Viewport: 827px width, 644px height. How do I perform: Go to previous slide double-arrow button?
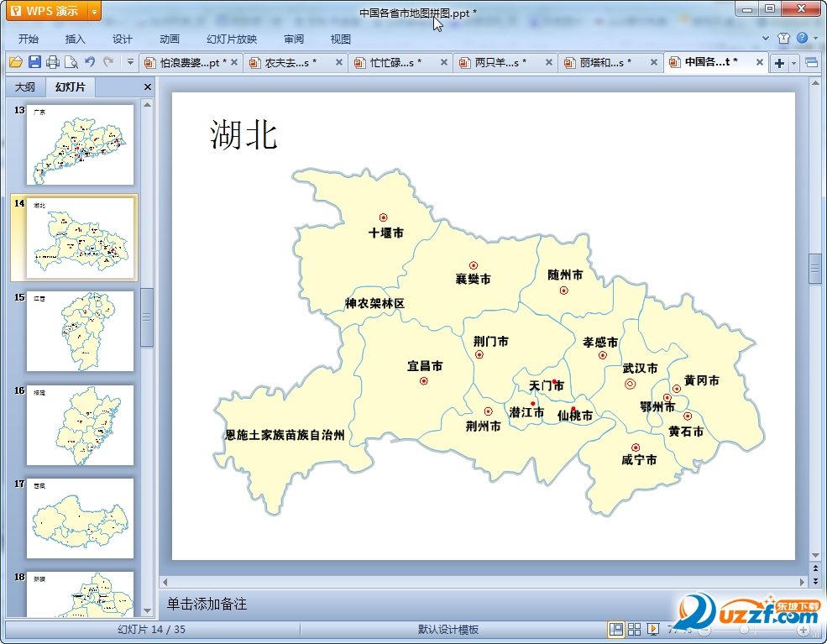[815, 568]
